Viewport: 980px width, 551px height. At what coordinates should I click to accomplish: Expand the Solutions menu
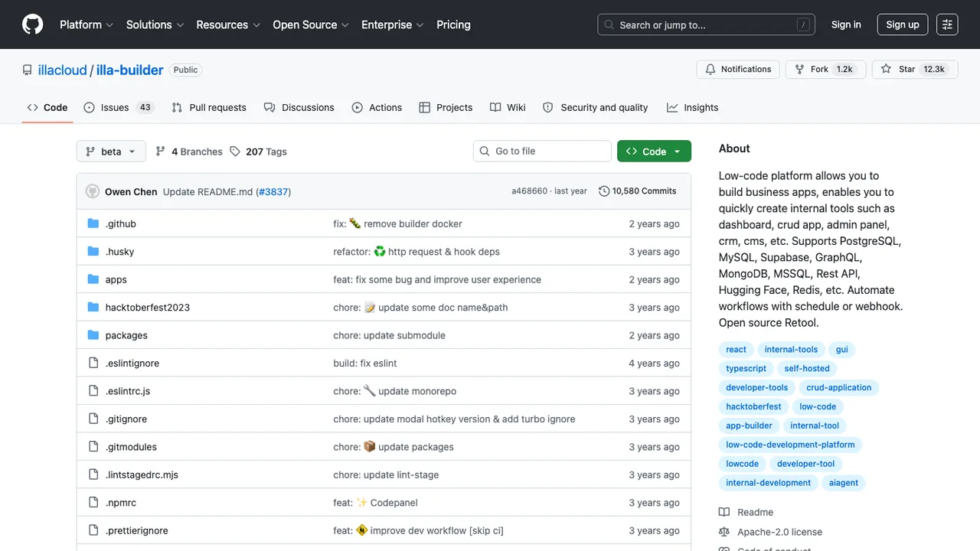point(155,24)
